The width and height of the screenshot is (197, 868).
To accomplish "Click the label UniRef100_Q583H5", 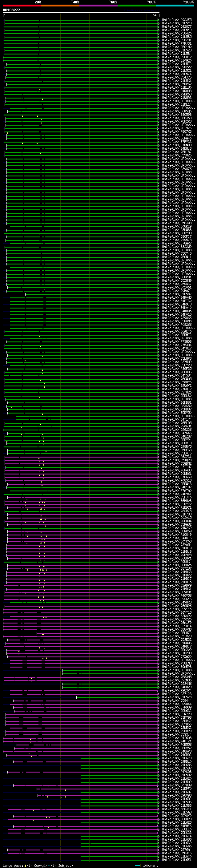I will click(x=177, y=677).
